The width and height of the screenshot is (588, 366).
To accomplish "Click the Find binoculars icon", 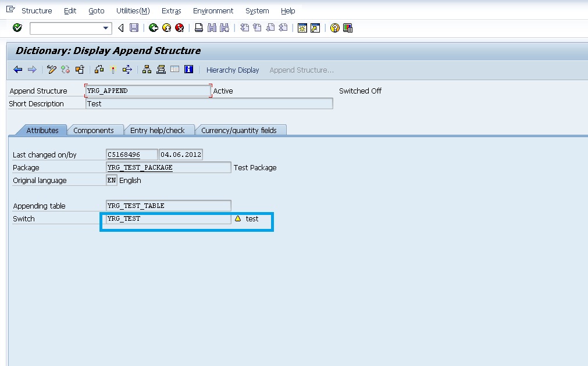I will coord(212,28).
